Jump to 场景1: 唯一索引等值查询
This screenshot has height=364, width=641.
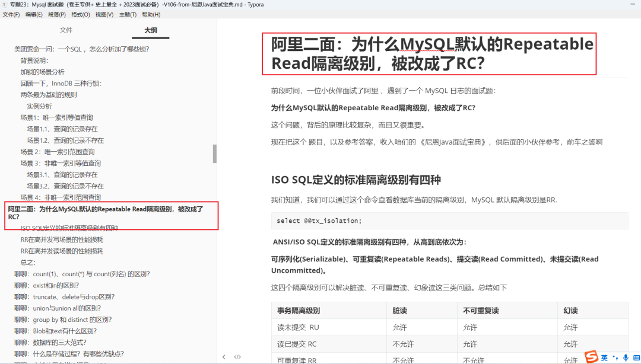pos(57,117)
